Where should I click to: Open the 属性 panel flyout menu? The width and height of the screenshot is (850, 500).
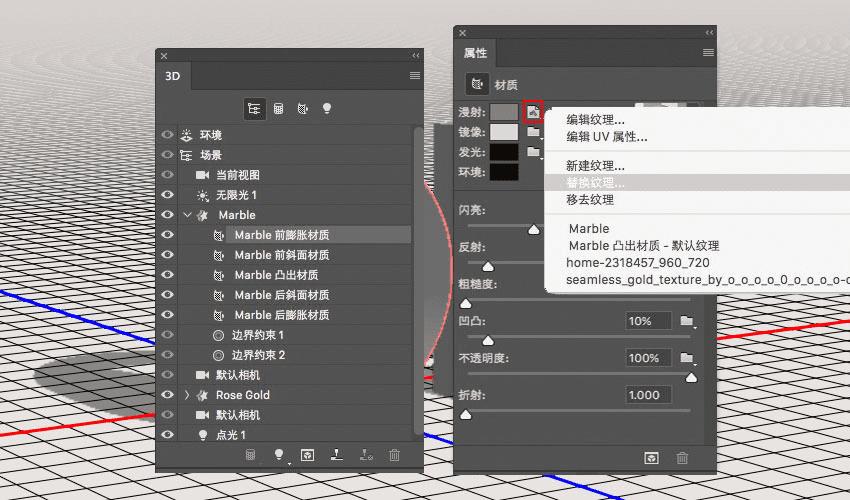coord(708,53)
